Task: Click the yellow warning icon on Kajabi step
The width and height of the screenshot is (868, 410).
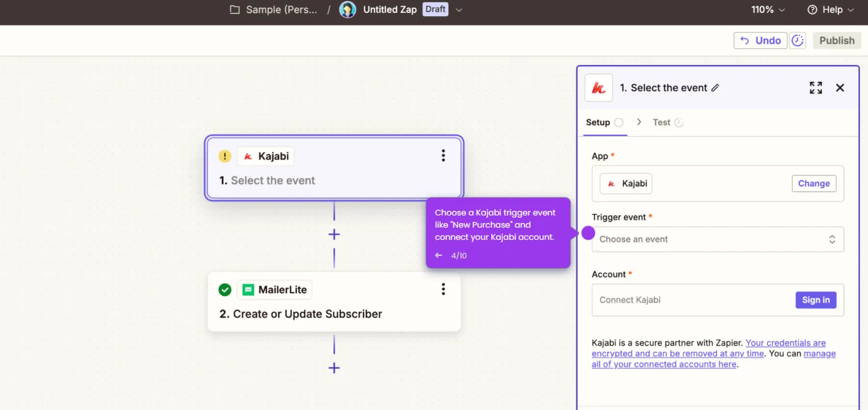Action: [225, 156]
